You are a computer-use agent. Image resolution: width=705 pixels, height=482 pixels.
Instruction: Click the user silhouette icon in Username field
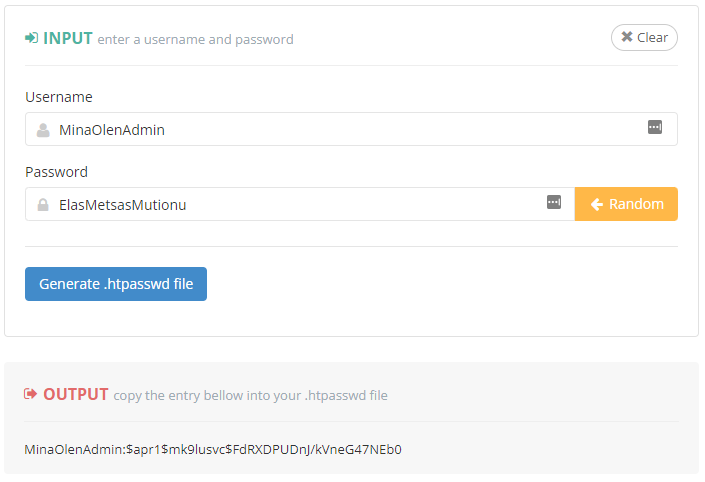point(43,129)
